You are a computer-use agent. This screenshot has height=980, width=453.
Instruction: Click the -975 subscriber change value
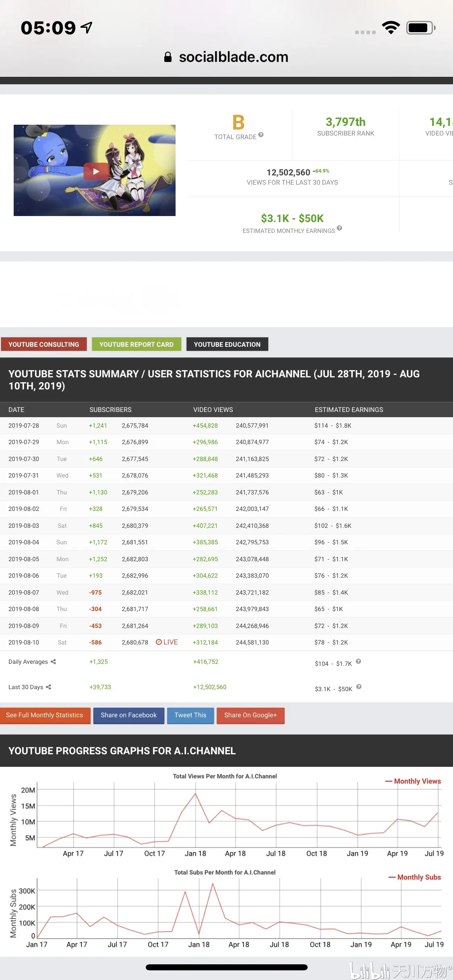point(95,592)
